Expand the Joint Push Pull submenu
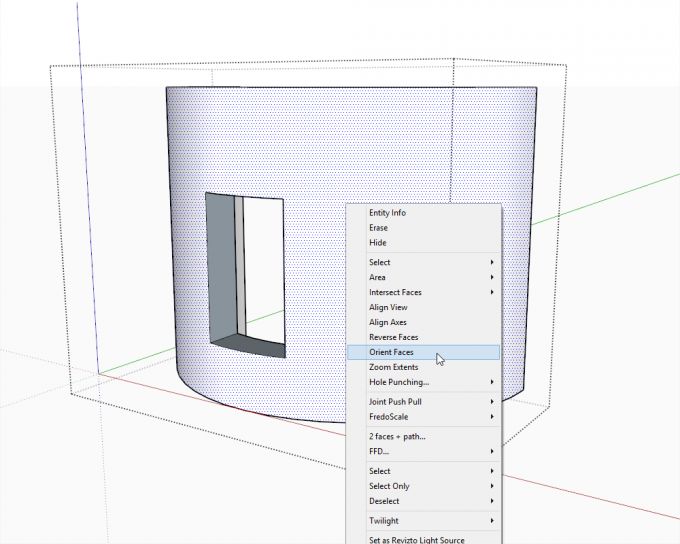Image resolution: width=680 pixels, height=544 pixels. point(396,402)
